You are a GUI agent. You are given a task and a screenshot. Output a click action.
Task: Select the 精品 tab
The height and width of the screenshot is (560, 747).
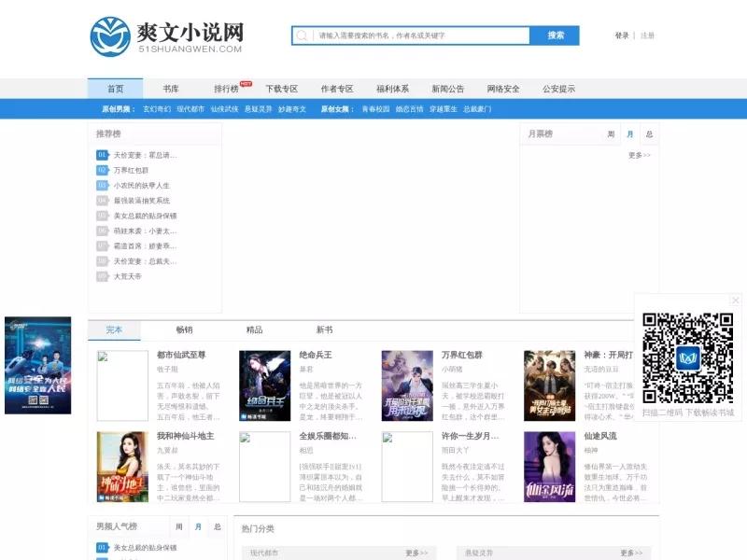tap(254, 330)
